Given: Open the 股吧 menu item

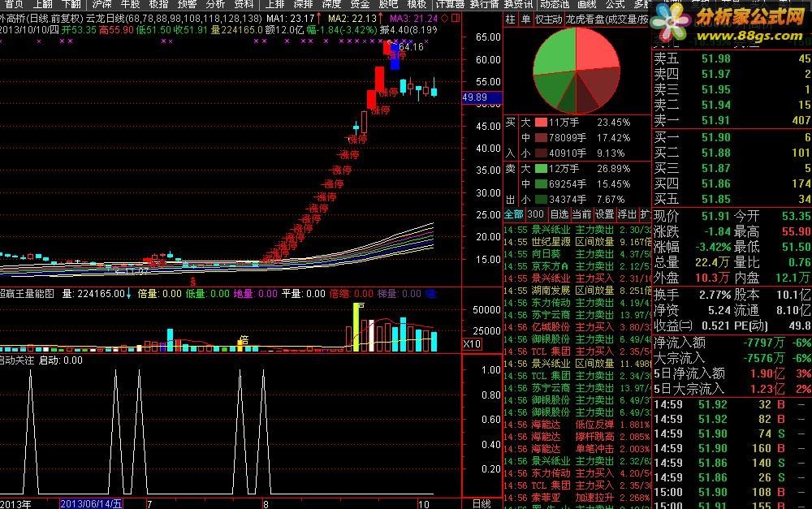Looking at the screenshot, I should tap(388, 4).
